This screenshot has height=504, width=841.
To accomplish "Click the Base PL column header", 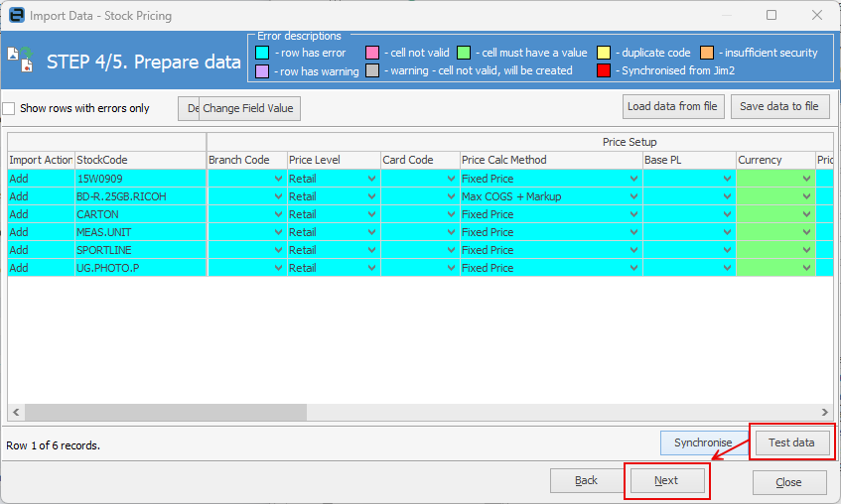I will (x=689, y=160).
